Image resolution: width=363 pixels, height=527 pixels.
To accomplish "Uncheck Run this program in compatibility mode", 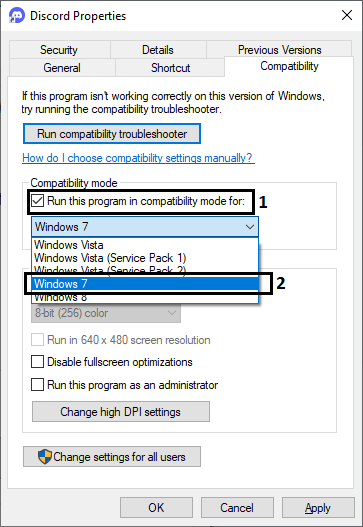I will 37,201.
